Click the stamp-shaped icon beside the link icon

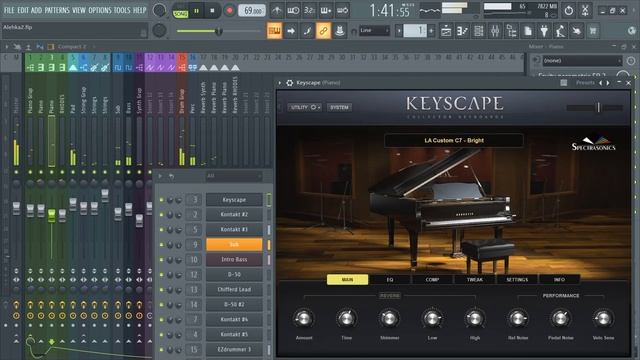coord(340,31)
